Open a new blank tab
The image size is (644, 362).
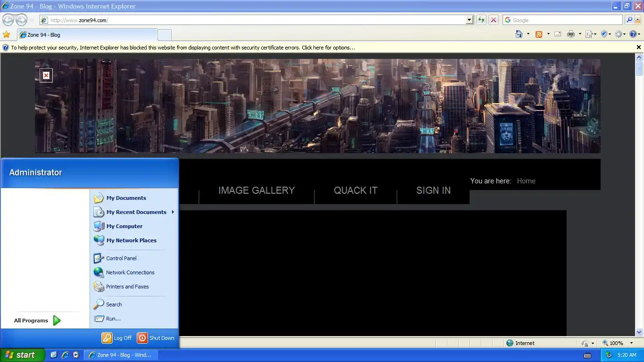point(164,35)
